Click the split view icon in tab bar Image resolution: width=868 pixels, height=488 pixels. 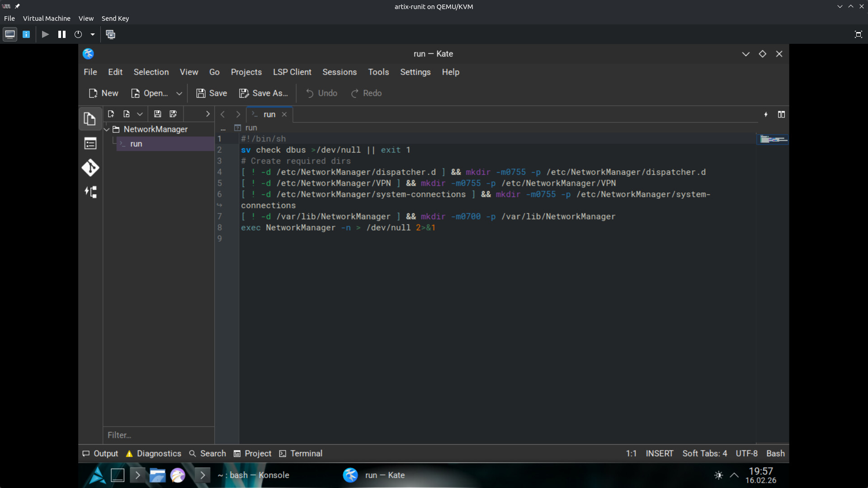coord(781,114)
